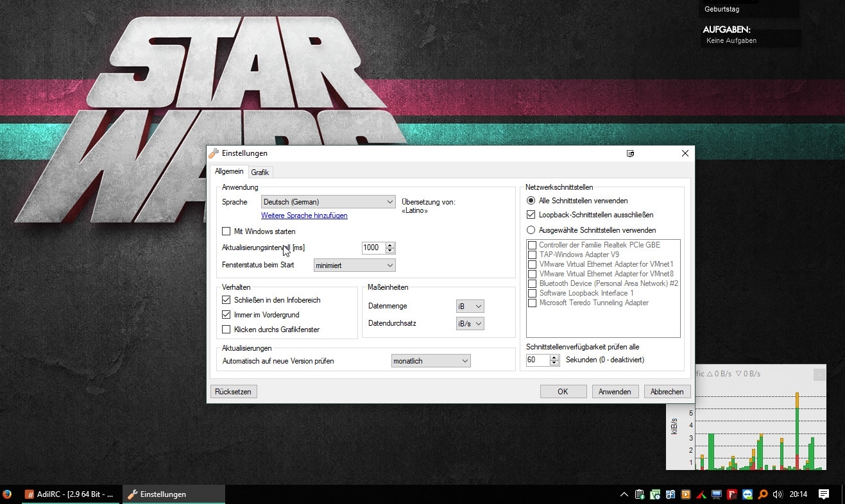The height and width of the screenshot is (504, 845).
Task: Click the interface check seconds input field
Action: 538,360
